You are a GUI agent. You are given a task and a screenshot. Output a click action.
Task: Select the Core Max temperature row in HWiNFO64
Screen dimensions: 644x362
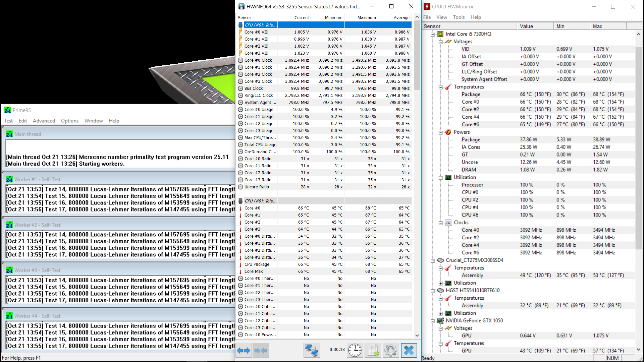(x=324, y=271)
